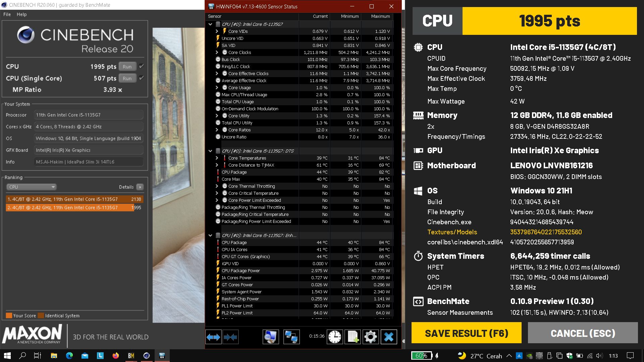This screenshot has width=644, height=362.
Task: Open the Action Center notifications icon
Action: tap(630, 356)
